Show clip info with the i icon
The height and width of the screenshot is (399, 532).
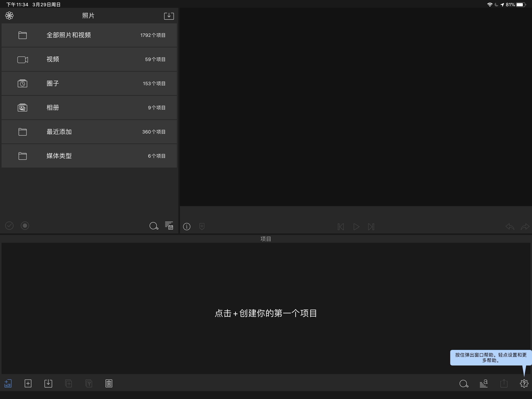coord(187,226)
